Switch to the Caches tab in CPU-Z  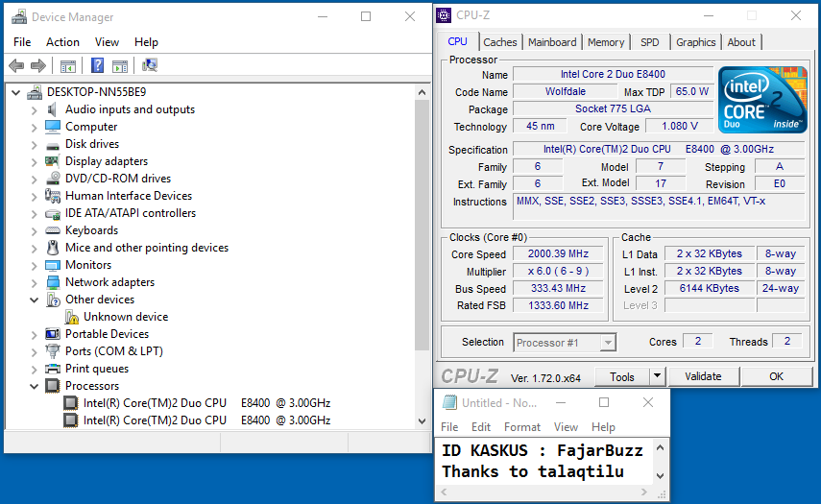500,42
